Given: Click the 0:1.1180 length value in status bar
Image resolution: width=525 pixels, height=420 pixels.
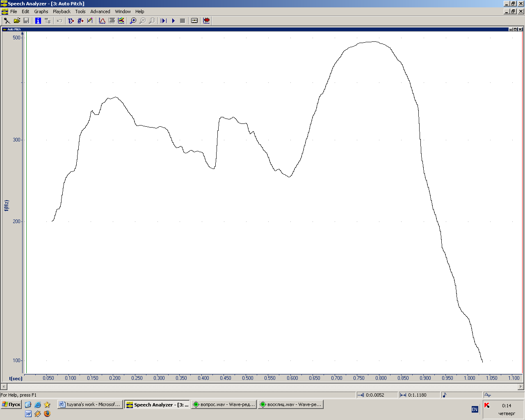Looking at the screenshot, I should click(x=417, y=395).
